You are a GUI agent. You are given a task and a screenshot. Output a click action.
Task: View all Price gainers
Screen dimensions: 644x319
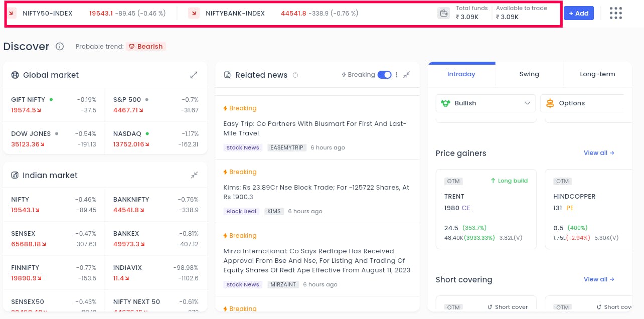(x=599, y=153)
